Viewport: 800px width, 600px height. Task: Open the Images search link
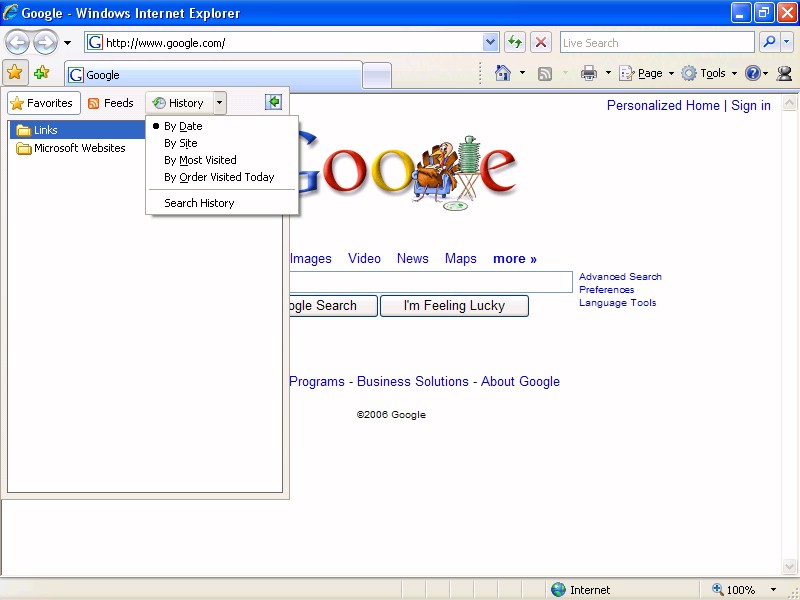point(311,259)
